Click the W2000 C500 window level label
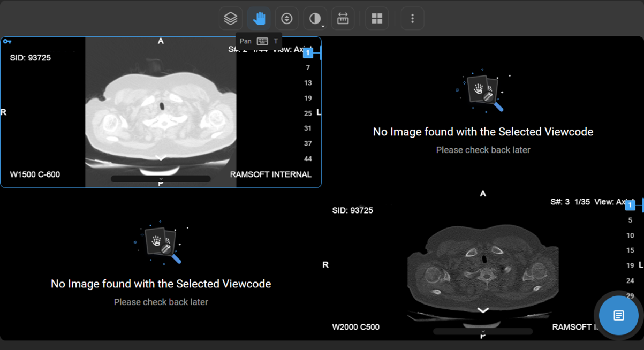The height and width of the screenshot is (350, 644). 355,327
